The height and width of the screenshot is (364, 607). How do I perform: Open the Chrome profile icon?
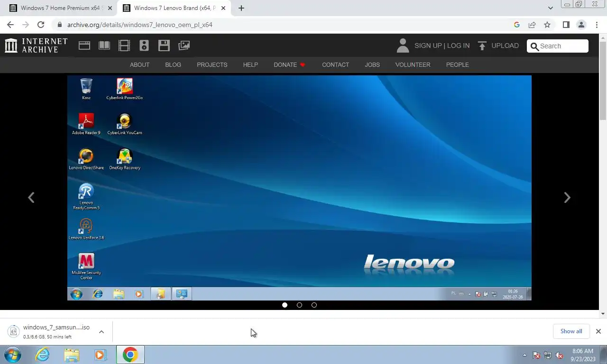point(581,25)
